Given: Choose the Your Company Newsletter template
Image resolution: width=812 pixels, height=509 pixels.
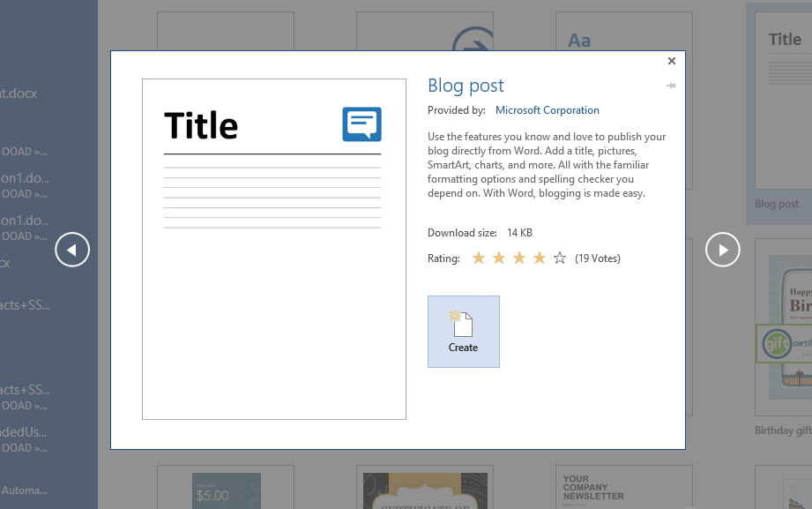Looking at the screenshot, I should [623, 488].
